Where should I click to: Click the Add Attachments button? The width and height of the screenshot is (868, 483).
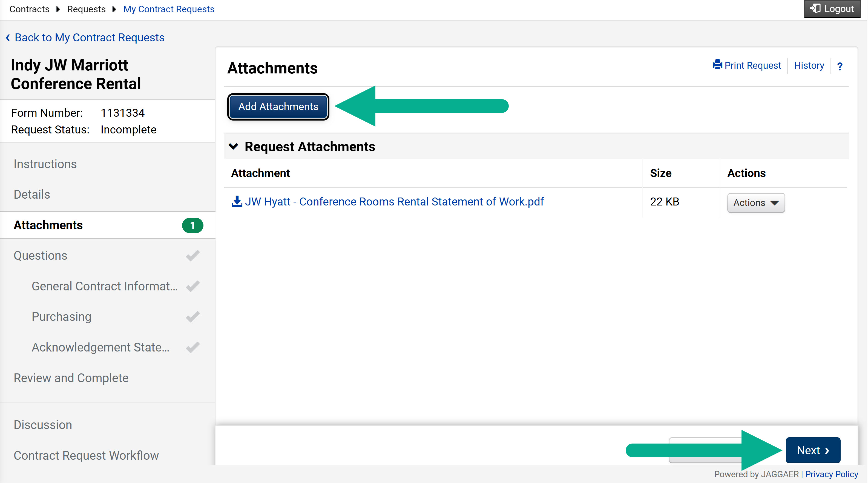pos(278,107)
